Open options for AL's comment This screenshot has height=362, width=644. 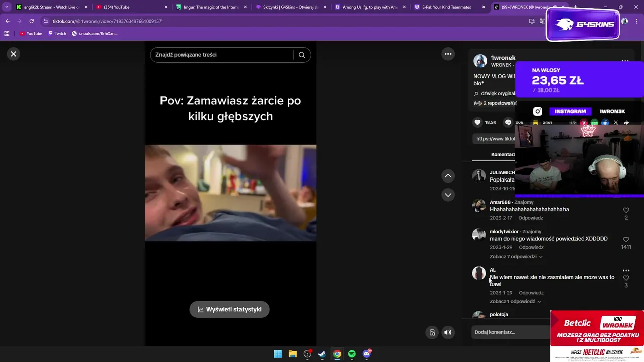(626, 270)
